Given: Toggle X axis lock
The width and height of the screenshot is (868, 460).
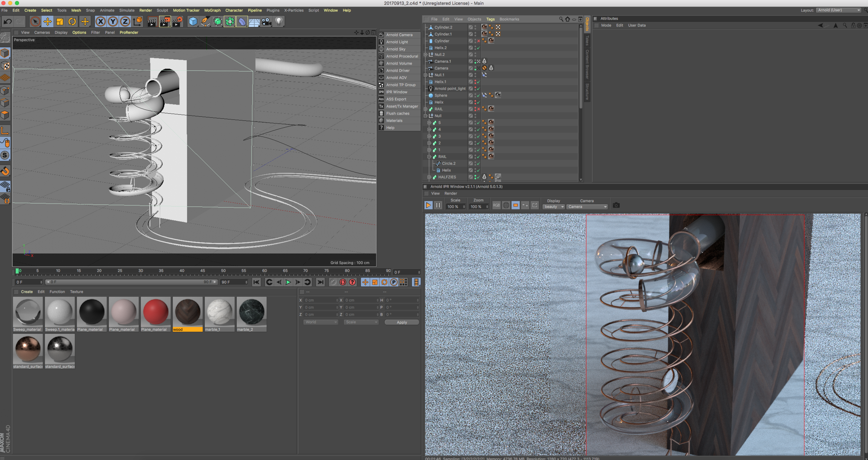Looking at the screenshot, I should [100, 22].
